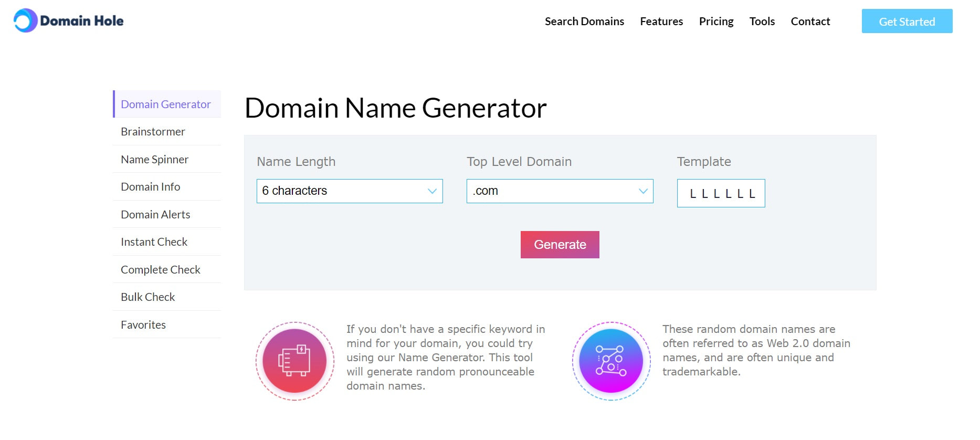Open Favorites from sidebar
Screen dimensions: 980x440
point(167,324)
